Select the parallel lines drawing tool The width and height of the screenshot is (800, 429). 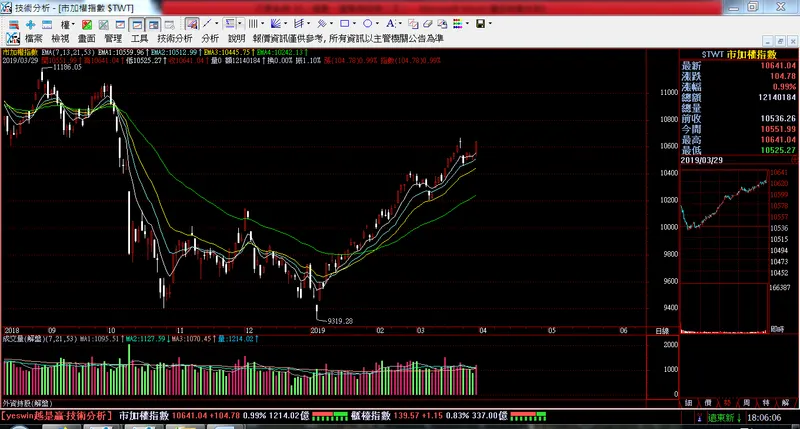point(321,23)
